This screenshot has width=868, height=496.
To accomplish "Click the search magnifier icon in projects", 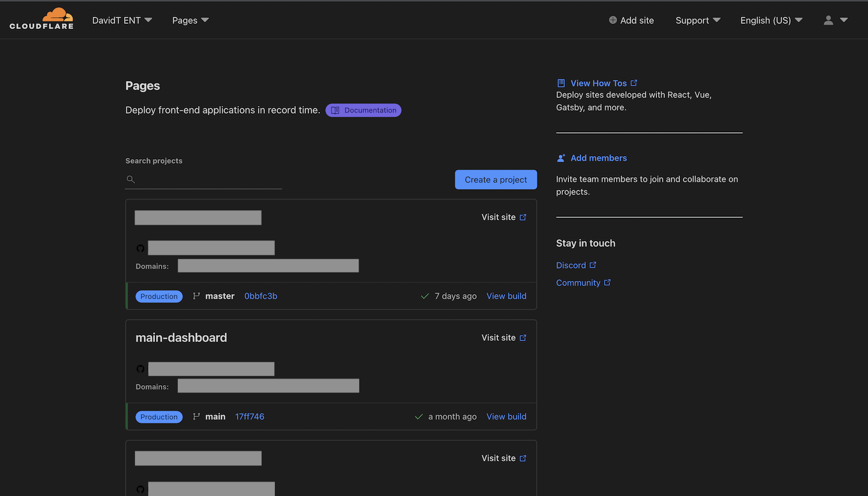I will [131, 180].
